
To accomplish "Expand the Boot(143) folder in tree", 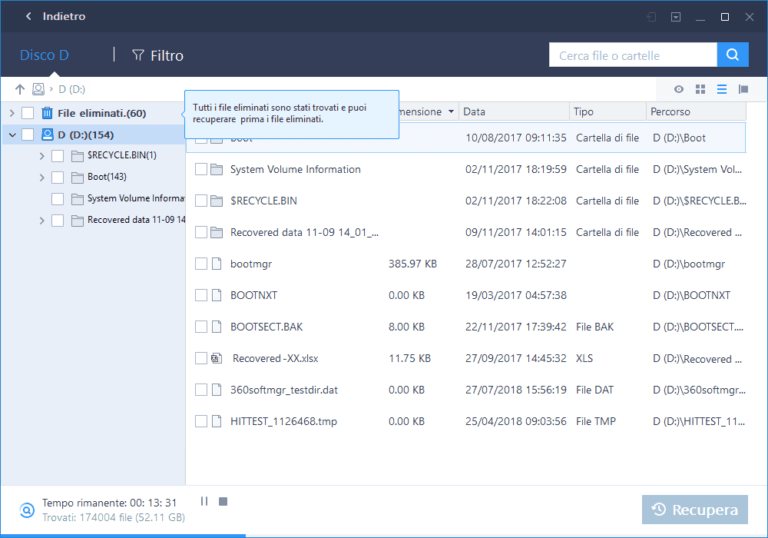I will click(x=42, y=177).
